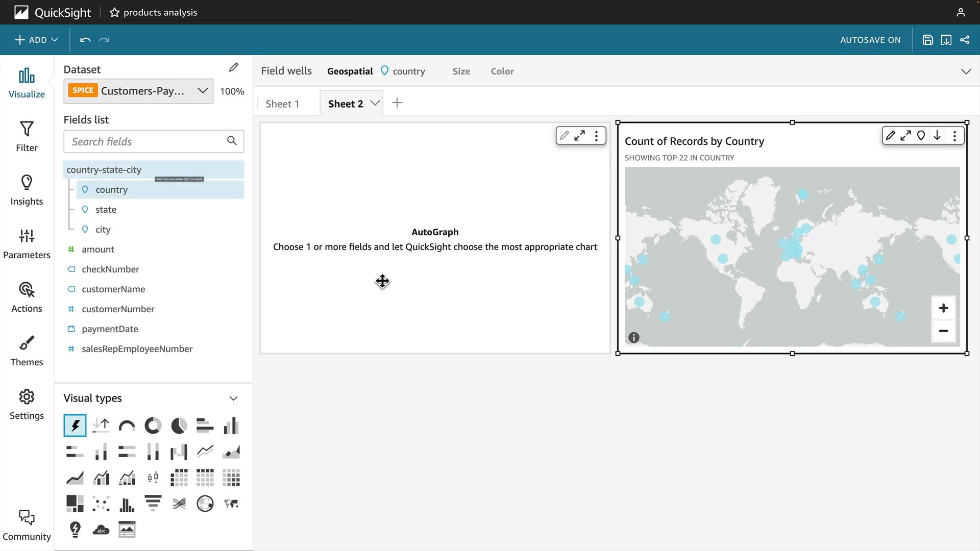980x551 pixels.
Task: Click the undo arrow in toolbar
Action: click(x=85, y=40)
